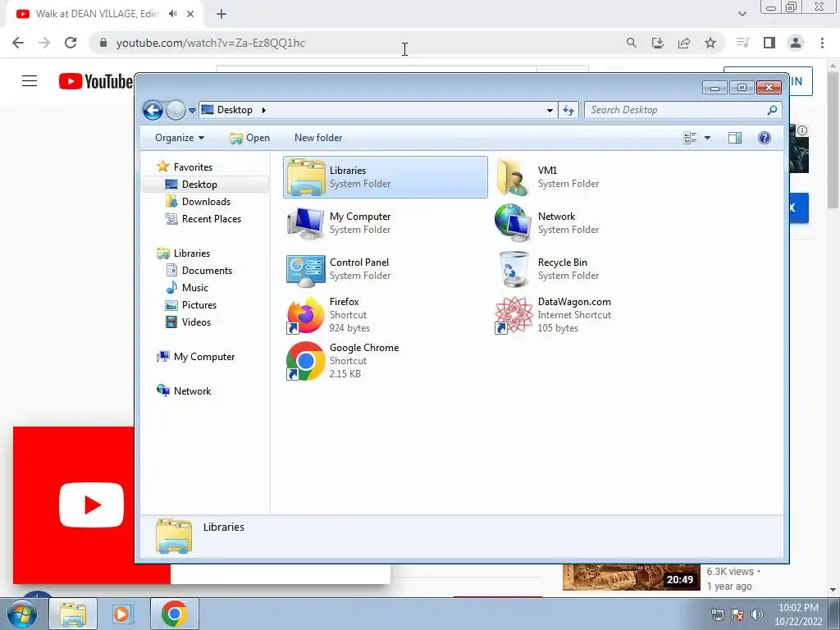Open the Control Panel icon
The image size is (840, 630).
point(305,269)
